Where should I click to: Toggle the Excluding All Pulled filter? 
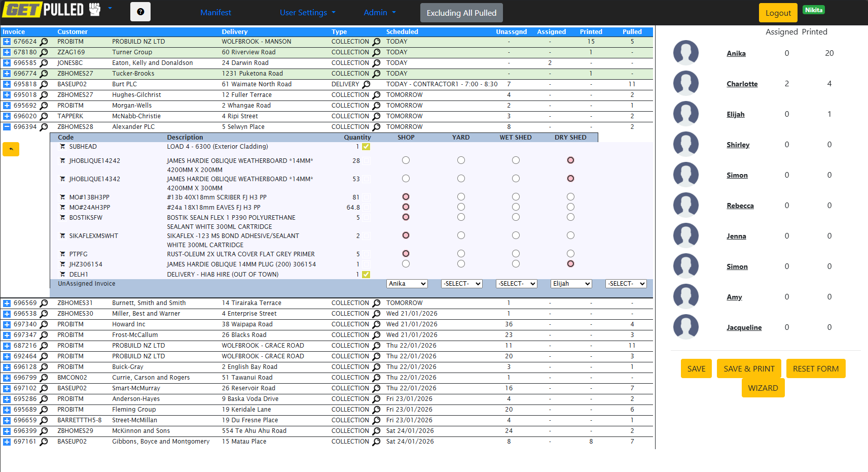pos(461,12)
